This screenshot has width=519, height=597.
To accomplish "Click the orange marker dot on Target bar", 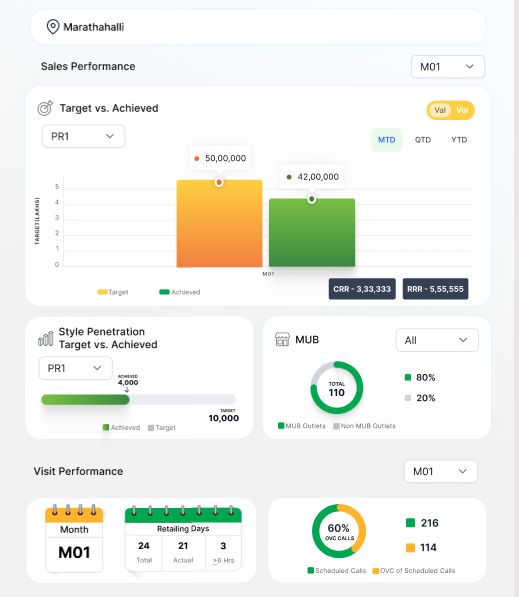I will (x=219, y=182).
